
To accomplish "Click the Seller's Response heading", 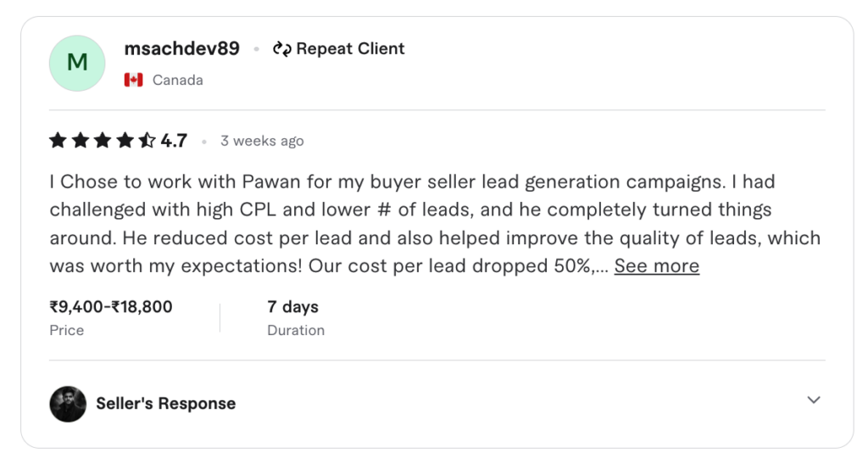I will point(165,404).
